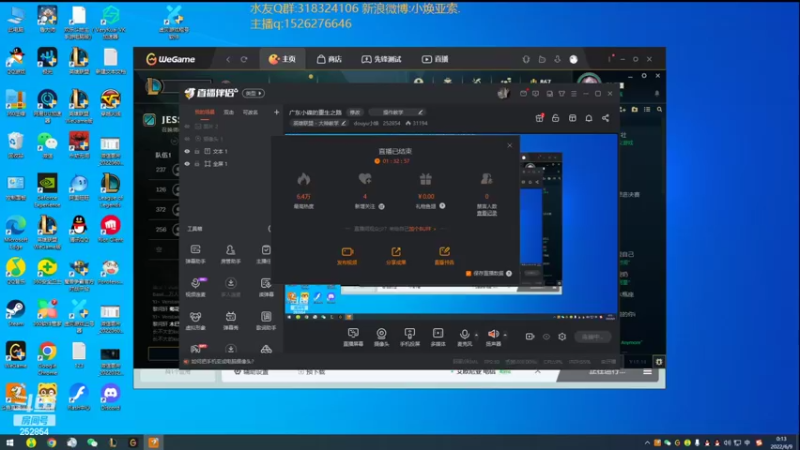Open the WeGame 先锋测试 tab

(381, 59)
